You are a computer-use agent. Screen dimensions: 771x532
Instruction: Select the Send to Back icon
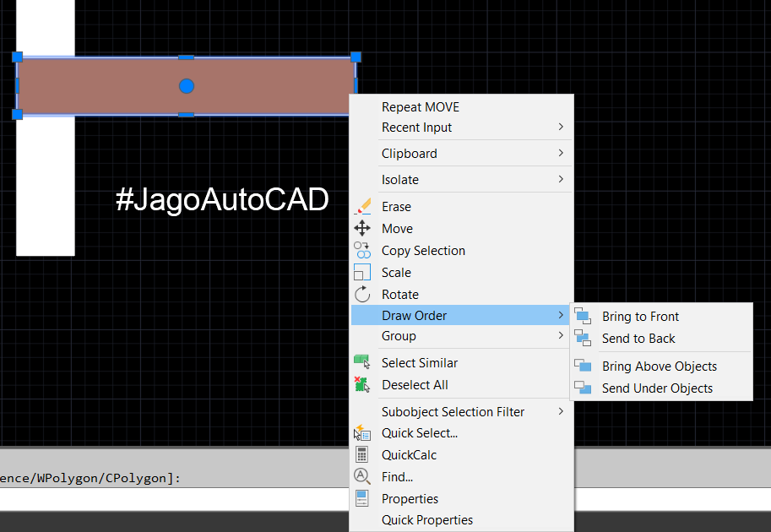click(584, 338)
